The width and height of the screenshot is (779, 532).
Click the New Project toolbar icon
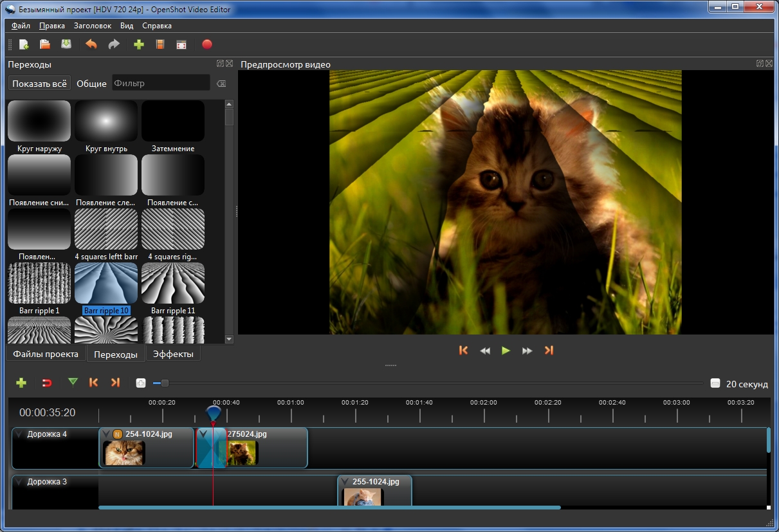tap(24, 44)
